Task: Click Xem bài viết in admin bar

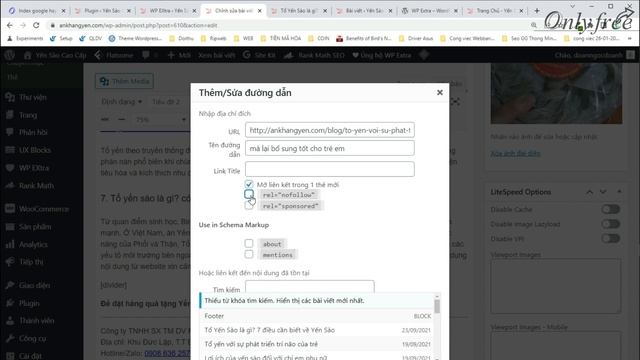Action: 216,55
